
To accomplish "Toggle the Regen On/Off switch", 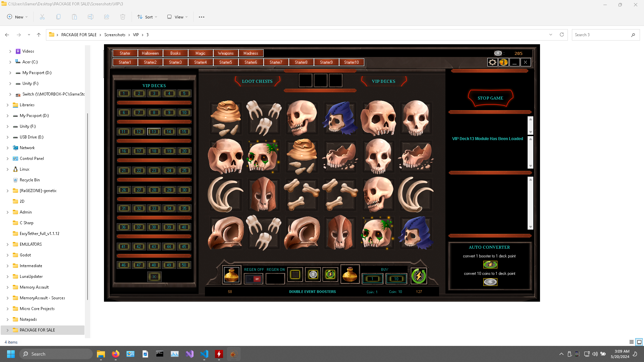I will pos(254,279).
